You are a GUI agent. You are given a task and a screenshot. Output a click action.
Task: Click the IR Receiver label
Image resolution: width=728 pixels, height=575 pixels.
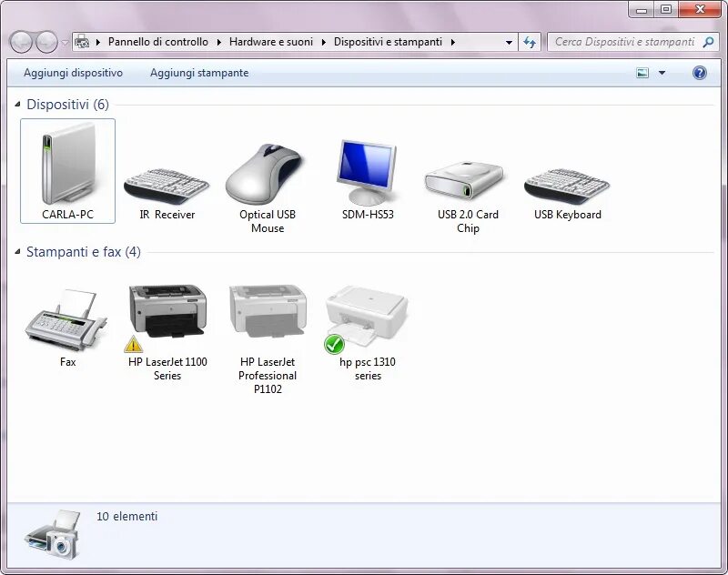click(167, 215)
